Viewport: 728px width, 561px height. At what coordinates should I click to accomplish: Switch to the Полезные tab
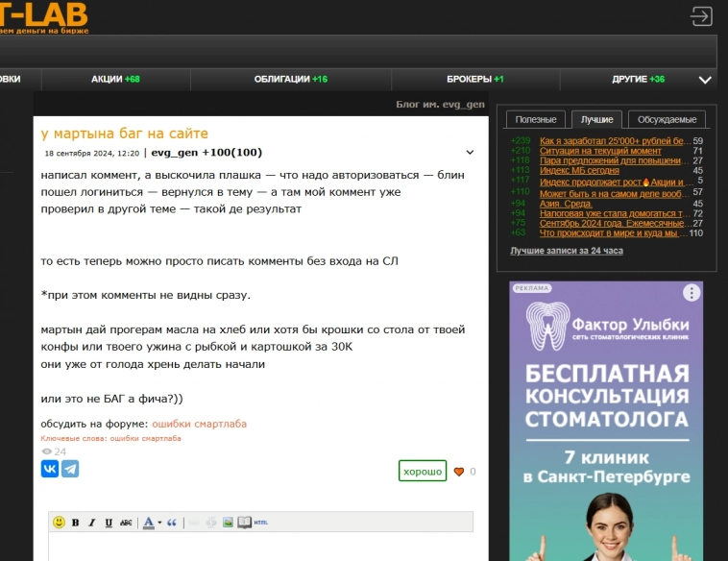point(535,119)
